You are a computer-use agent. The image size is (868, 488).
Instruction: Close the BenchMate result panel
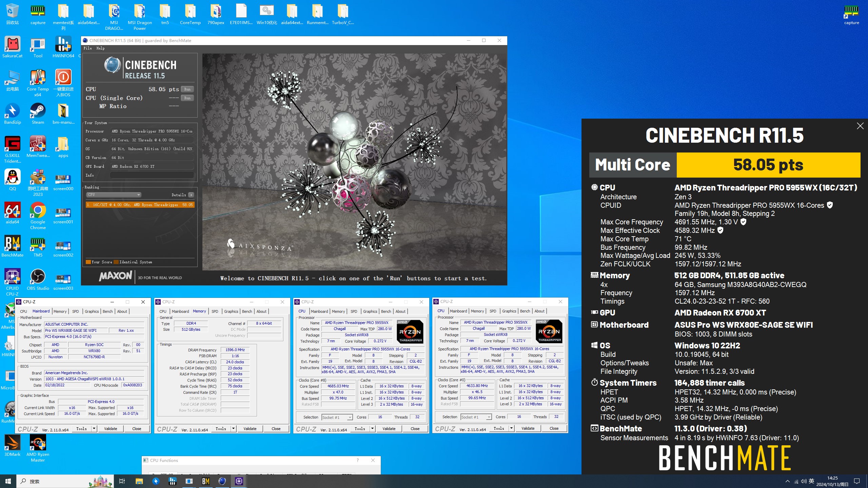point(860,126)
